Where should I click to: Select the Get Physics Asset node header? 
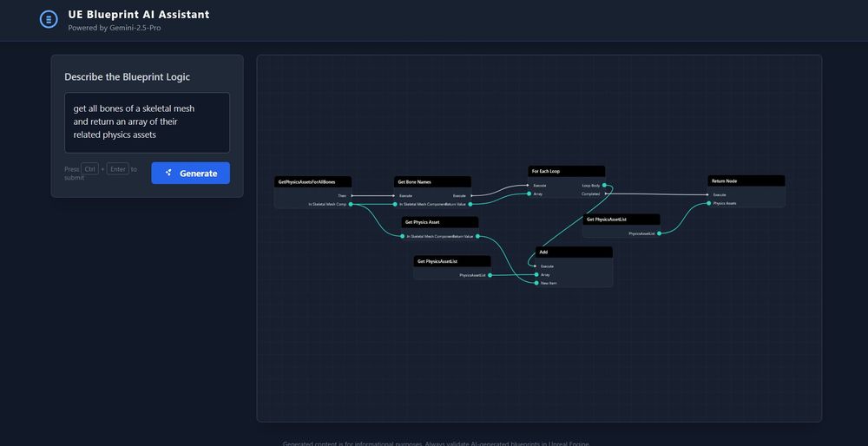point(440,222)
